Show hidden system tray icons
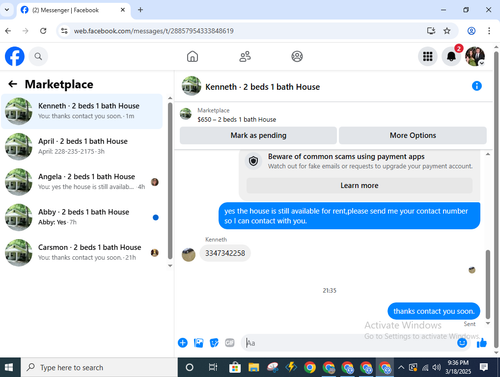This screenshot has width=500, height=377. 401,367
